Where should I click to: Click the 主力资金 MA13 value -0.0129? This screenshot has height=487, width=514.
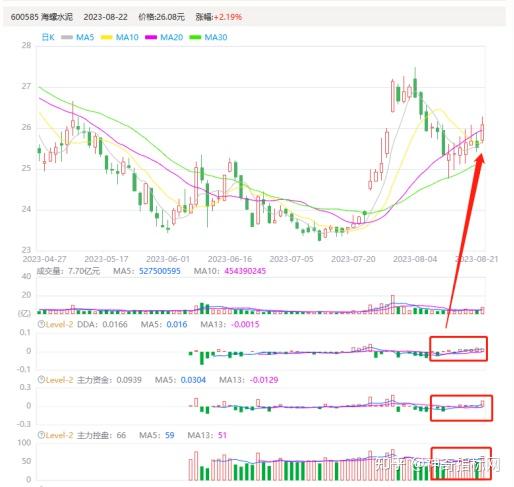coord(264,380)
